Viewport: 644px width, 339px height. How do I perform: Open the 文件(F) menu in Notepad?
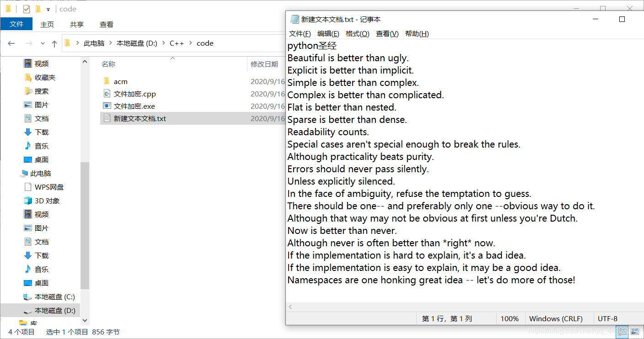[x=300, y=33]
